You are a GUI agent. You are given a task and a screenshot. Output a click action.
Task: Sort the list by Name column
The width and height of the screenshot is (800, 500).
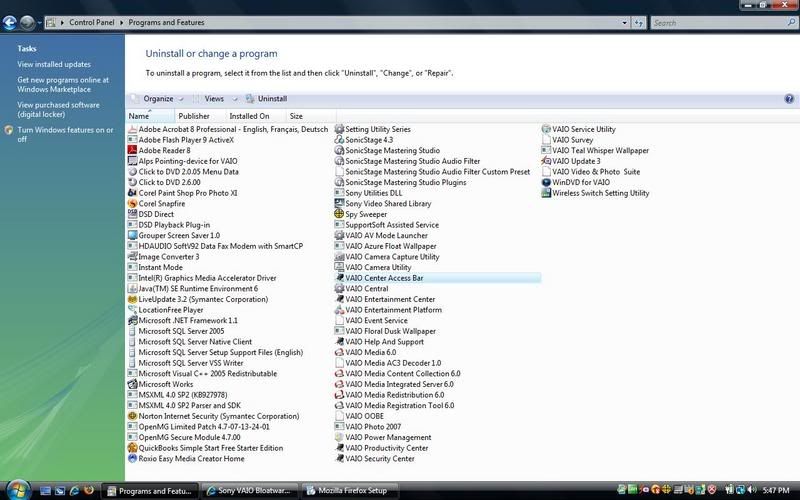(x=150, y=116)
